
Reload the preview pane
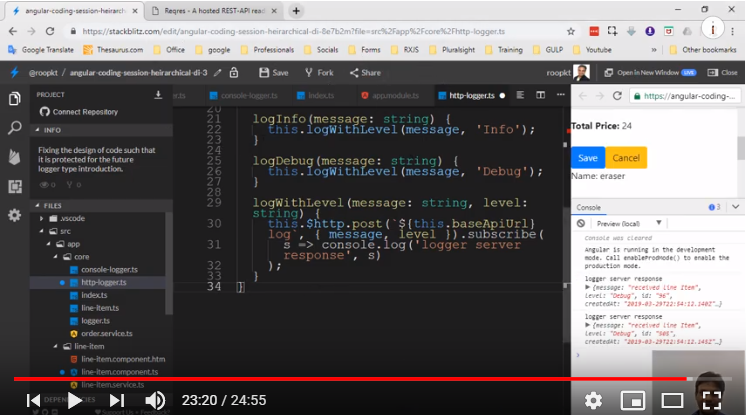coord(617,96)
